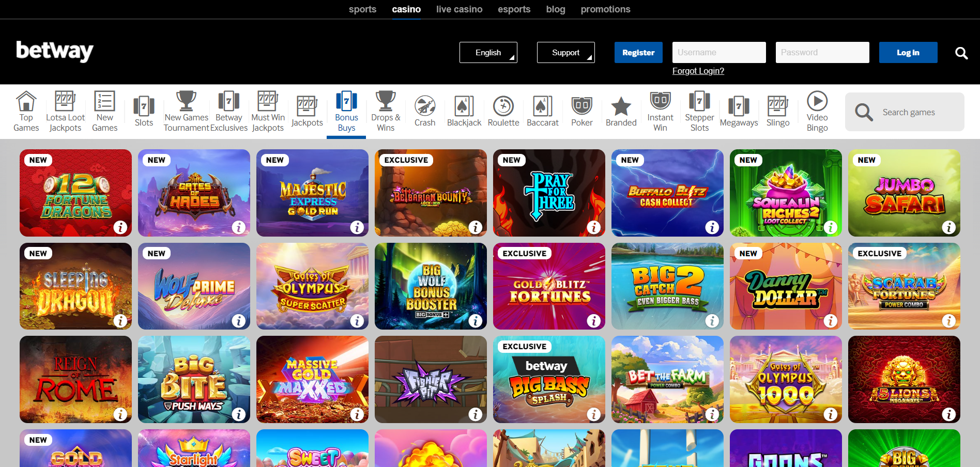Open Pray For Three game tile
980x467 pixels.
pos(549,193)
